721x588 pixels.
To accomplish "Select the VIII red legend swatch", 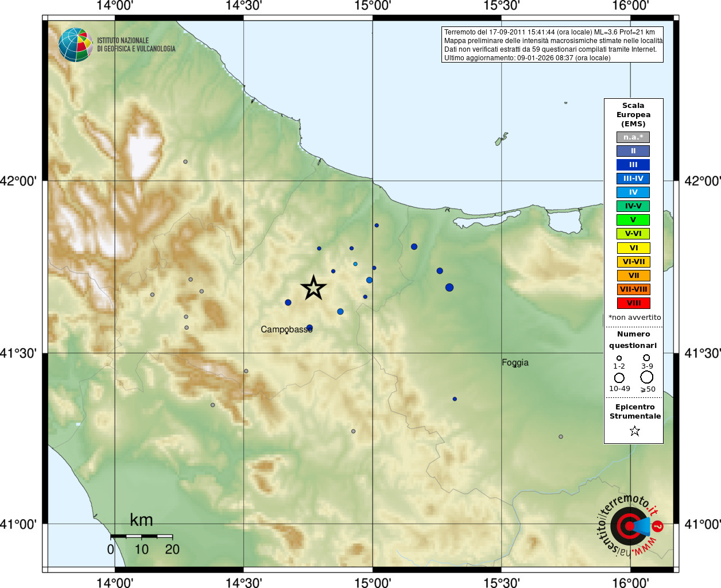I will coord(633,303).
